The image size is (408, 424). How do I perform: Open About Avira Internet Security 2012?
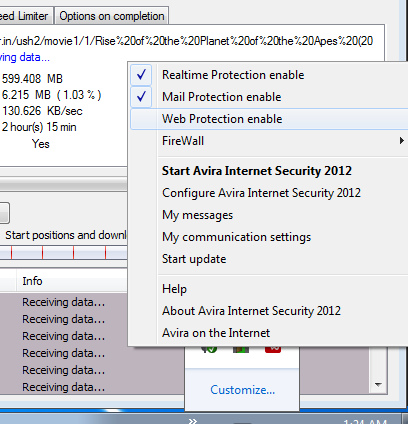point(251,311)
